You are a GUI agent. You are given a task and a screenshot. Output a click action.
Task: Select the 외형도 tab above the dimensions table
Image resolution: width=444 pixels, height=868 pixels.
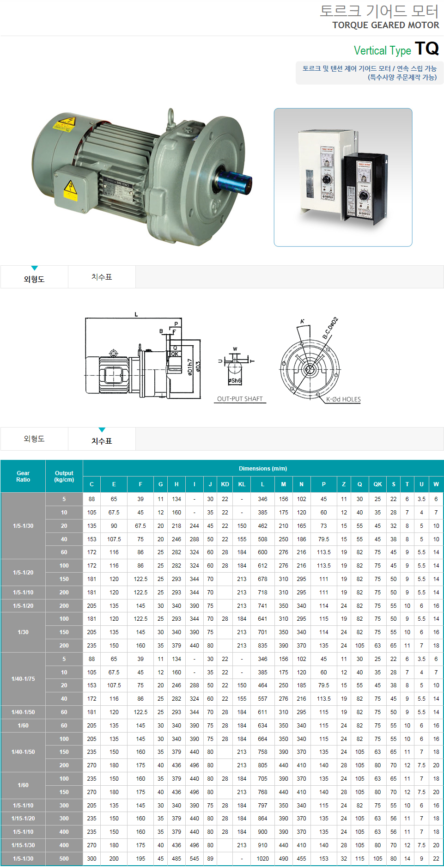click(34, 439)
